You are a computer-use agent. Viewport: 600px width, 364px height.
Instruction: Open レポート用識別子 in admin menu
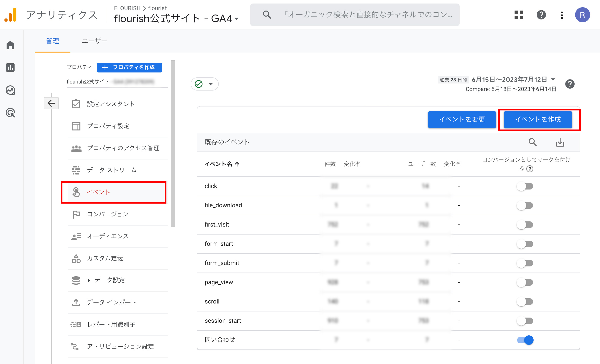pyautogui.click(x=118, y=324)
